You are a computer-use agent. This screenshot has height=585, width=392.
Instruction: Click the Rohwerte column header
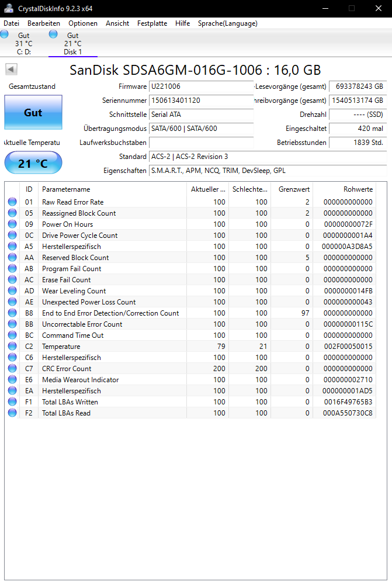(x=344, y=189)
